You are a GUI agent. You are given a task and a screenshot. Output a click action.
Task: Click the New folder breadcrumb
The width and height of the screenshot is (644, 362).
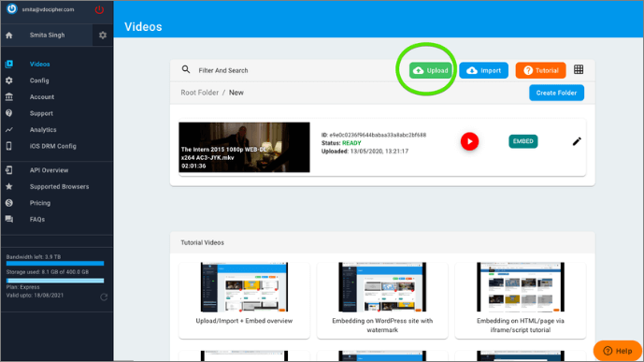click(236, 93)
